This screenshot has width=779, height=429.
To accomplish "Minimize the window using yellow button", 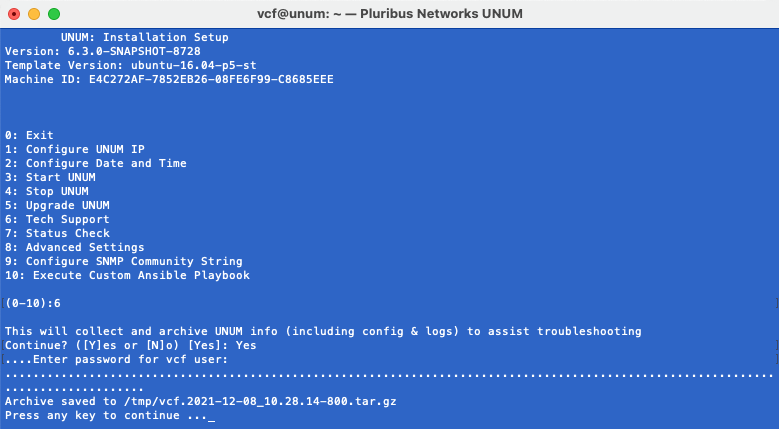I will pos(34,14).
